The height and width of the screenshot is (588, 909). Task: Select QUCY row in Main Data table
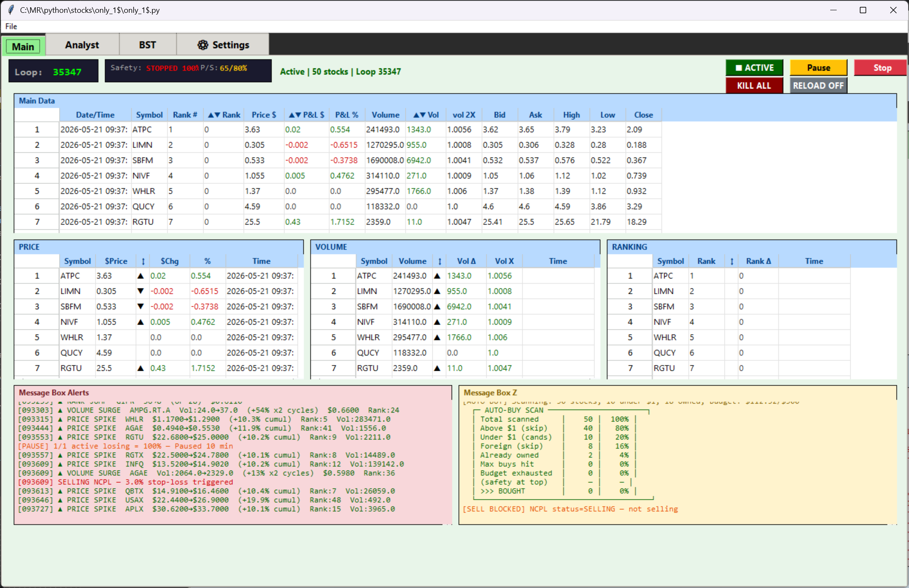tap(338, 207)
